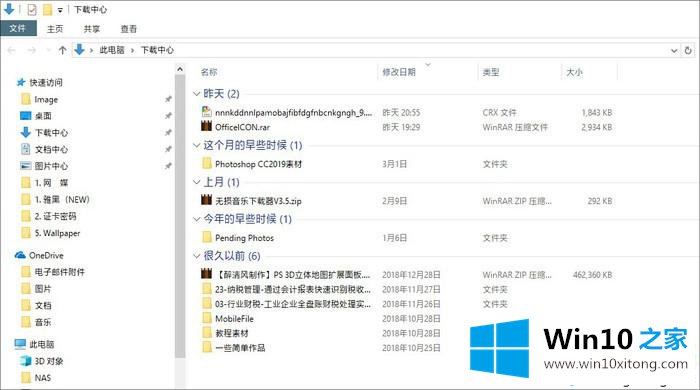Click the WinRAR 压缩文件 type cell
Image resolution: width=700 pixels, height=390 pixels.
[x=515, y=127]
